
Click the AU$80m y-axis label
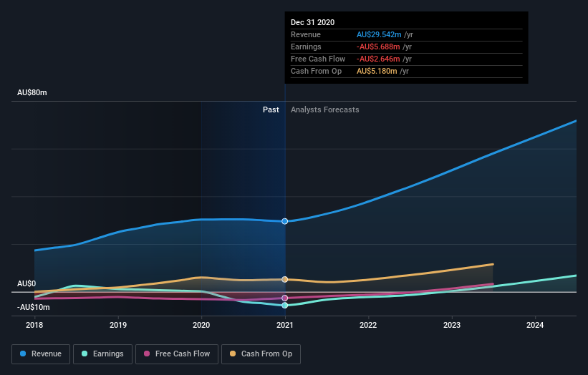pos(32,92)
